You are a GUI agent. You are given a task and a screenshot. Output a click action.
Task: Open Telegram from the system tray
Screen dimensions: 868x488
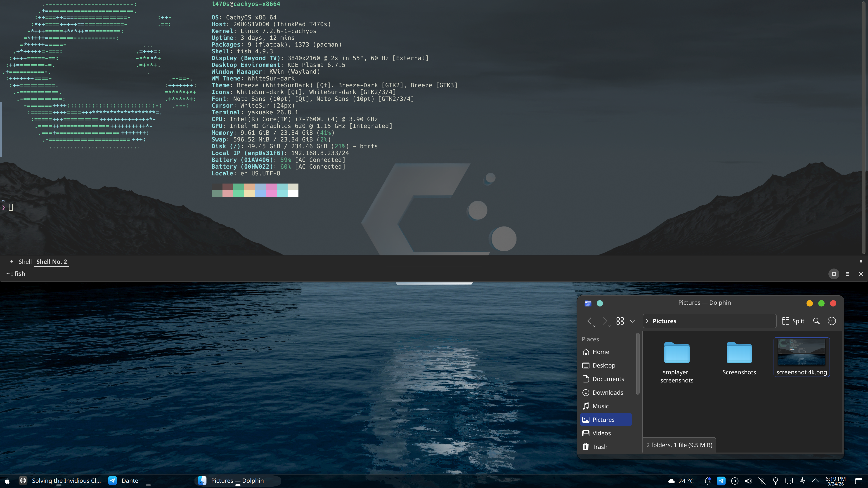coord(721,481)
